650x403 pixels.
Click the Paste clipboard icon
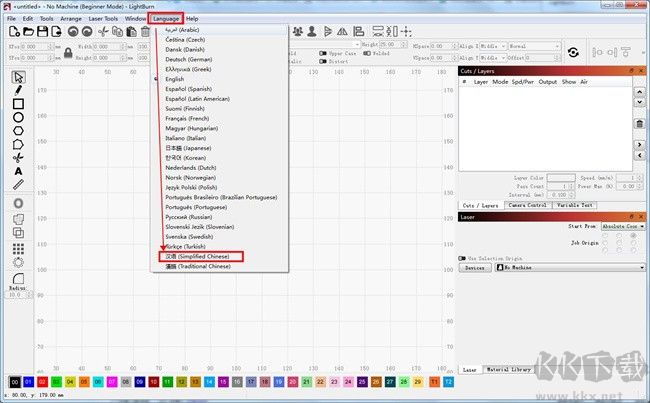coord(131,32)
